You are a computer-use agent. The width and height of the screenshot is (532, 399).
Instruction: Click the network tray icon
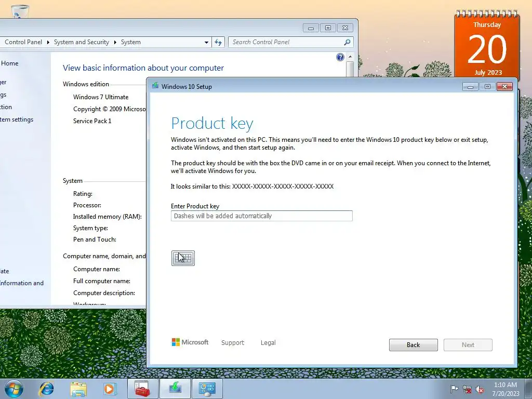tap(467, 390)
